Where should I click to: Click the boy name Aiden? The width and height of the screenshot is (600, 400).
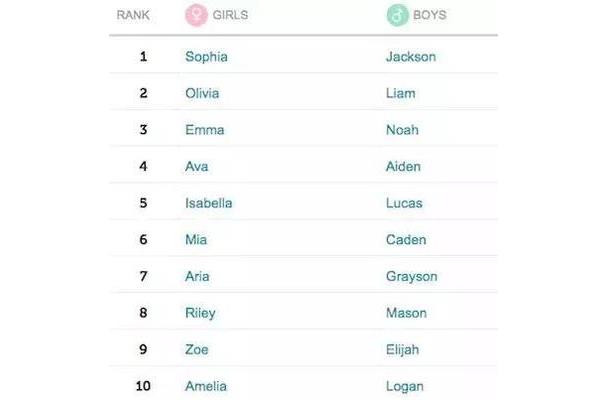click(x=403, y=167)
